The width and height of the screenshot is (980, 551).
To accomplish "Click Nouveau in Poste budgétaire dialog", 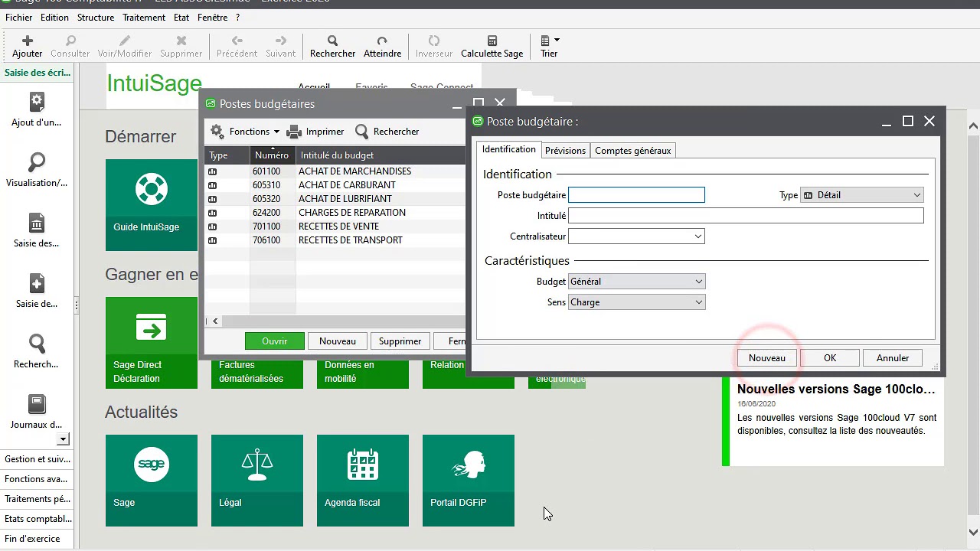I will (x=767, y=358).
